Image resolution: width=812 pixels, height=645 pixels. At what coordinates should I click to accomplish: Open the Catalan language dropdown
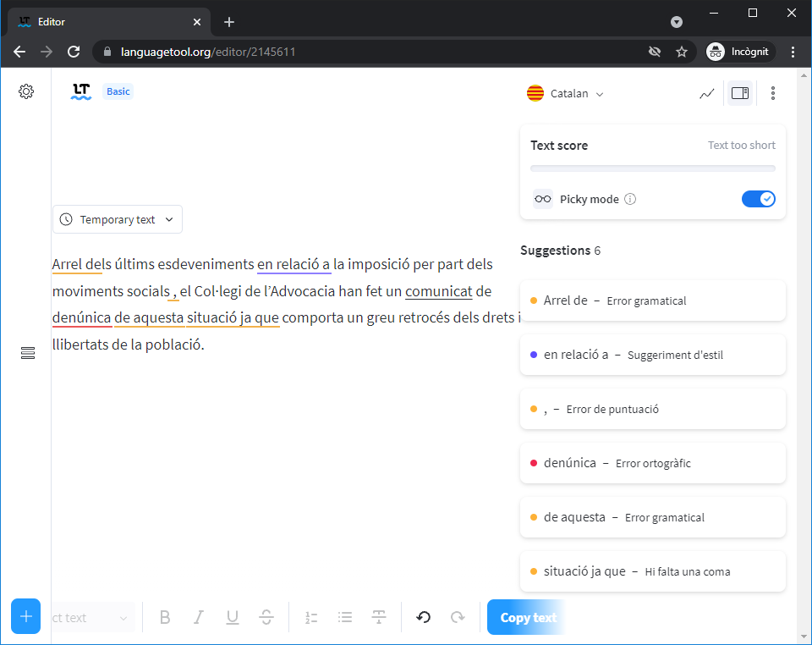tap(566, 93)
